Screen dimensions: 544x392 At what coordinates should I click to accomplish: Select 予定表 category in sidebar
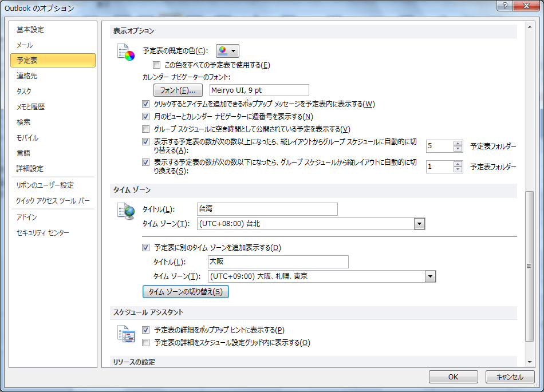click(53, 60)
